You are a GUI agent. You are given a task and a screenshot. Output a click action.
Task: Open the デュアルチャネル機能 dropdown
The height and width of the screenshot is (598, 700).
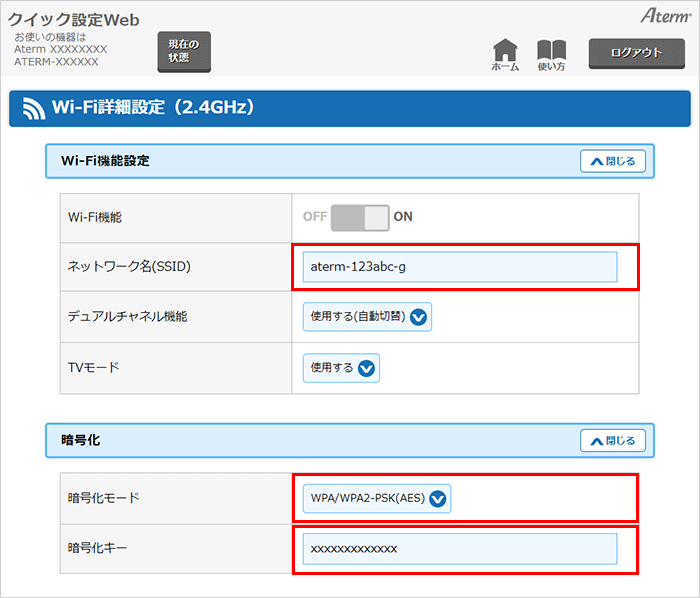pyautogui.click(x=367, y=317)
